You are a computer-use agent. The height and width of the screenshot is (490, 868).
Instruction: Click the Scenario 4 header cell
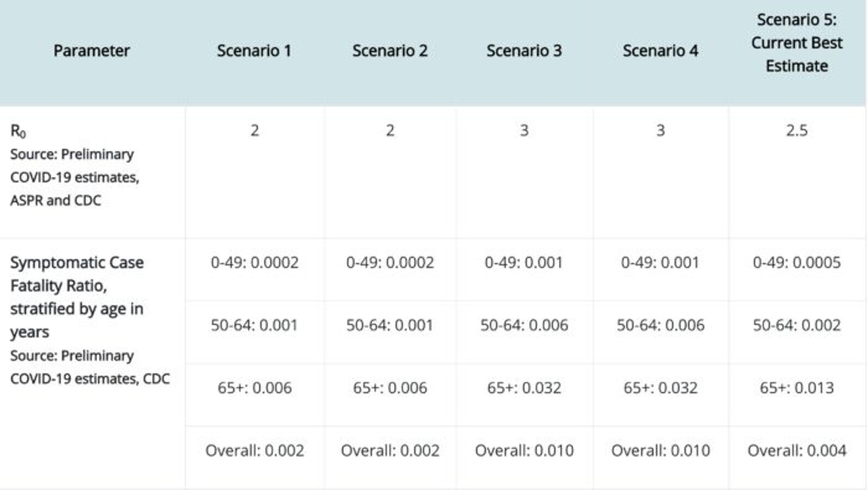coord(660,51)
